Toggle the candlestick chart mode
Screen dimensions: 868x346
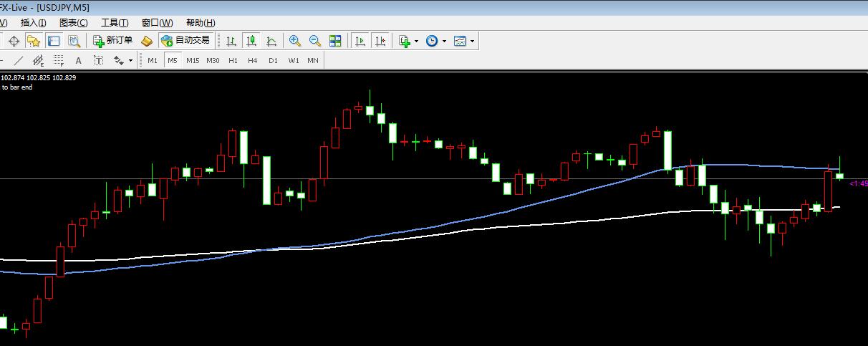[x=251, y=41]
